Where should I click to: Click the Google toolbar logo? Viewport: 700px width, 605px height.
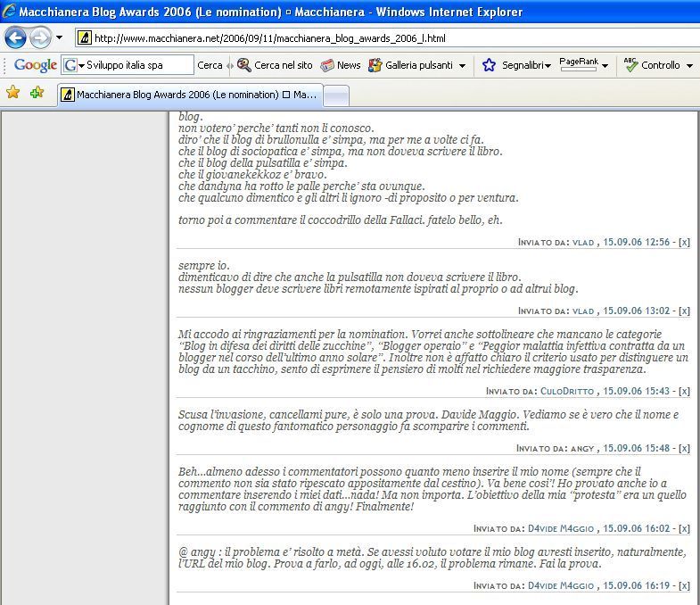click(35, 65)
